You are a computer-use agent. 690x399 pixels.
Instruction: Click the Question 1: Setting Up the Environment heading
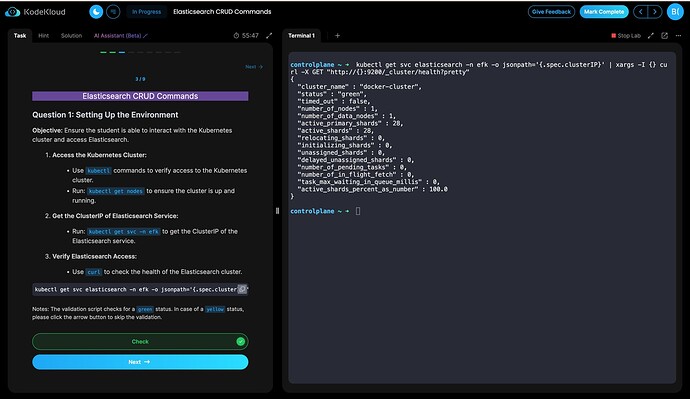(105, 115)
